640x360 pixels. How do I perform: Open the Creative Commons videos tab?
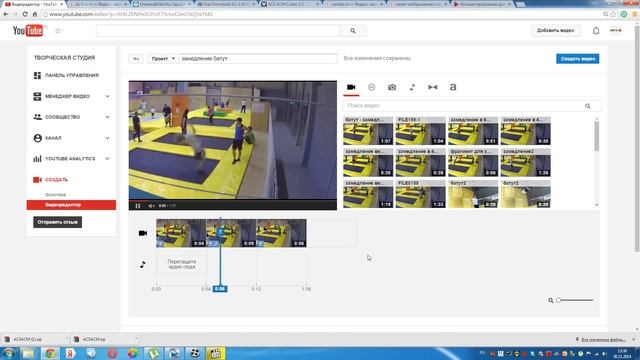371,87
